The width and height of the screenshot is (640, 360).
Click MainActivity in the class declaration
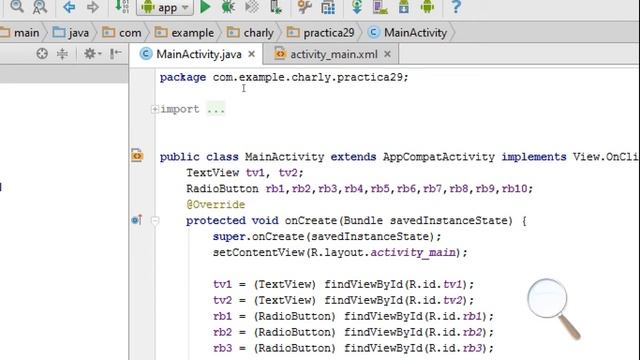(x=284, y=157)
